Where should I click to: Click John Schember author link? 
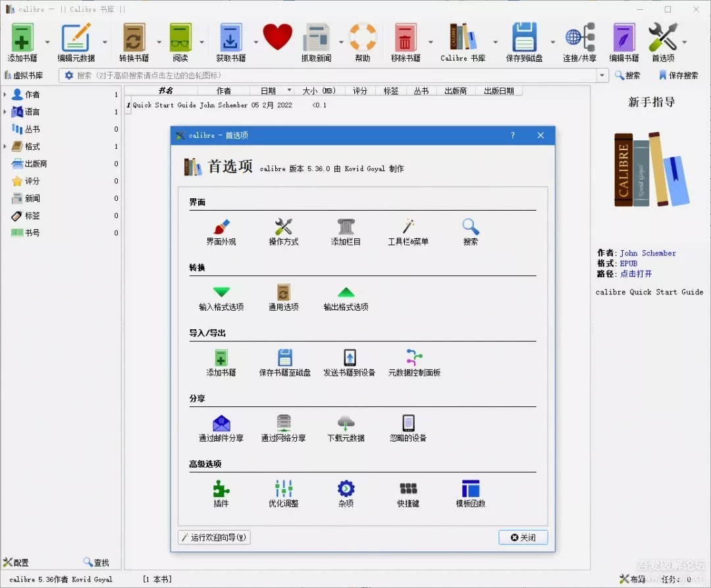(648, 253)
